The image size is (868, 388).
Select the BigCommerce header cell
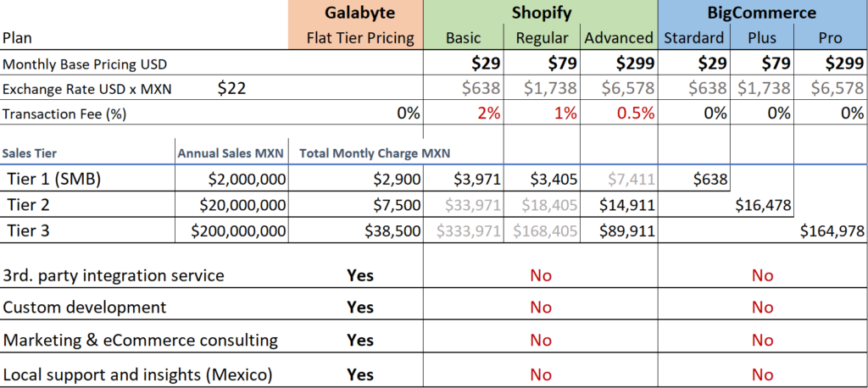(763, 12)
